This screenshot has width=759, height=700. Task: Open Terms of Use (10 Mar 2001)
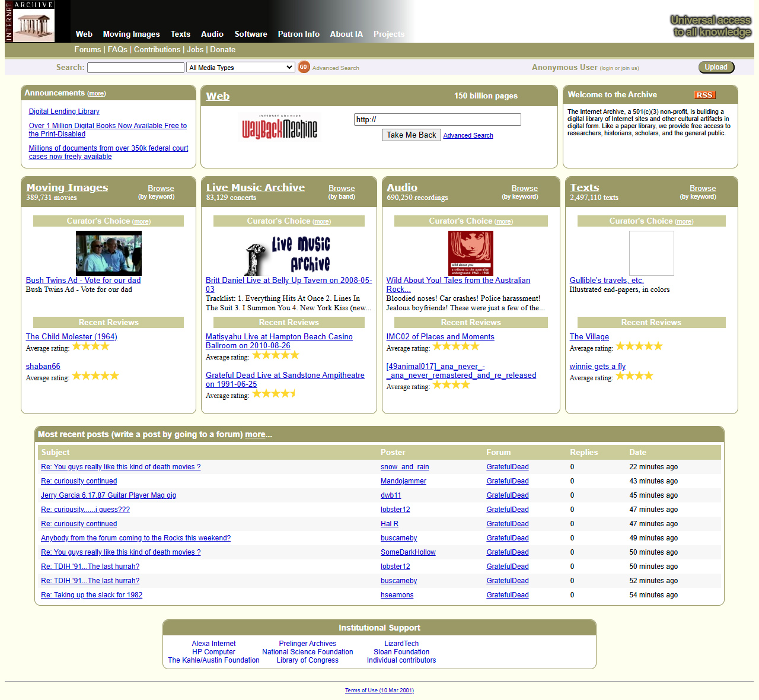click(379, 691)
